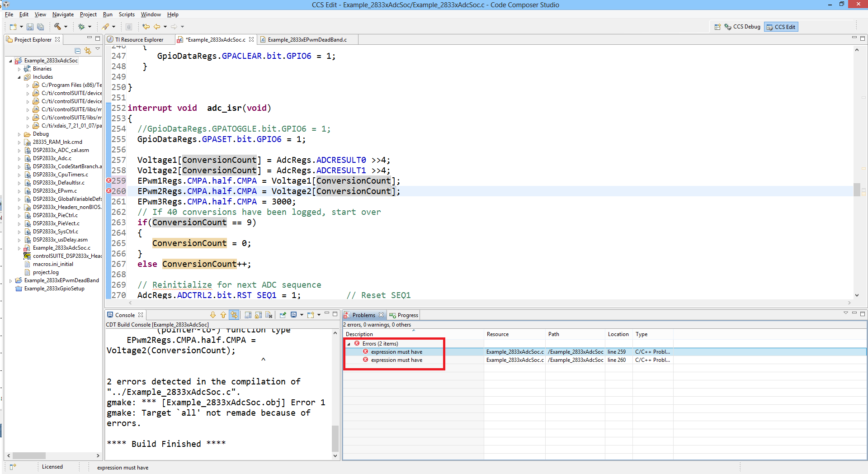Click the error marker on line 259

click(108, 180)
